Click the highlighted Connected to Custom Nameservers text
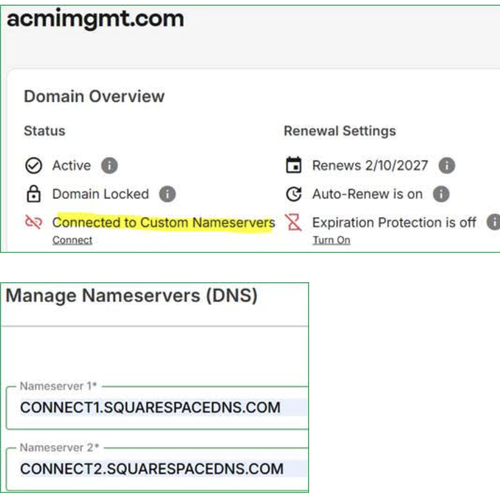 [164, 222]
